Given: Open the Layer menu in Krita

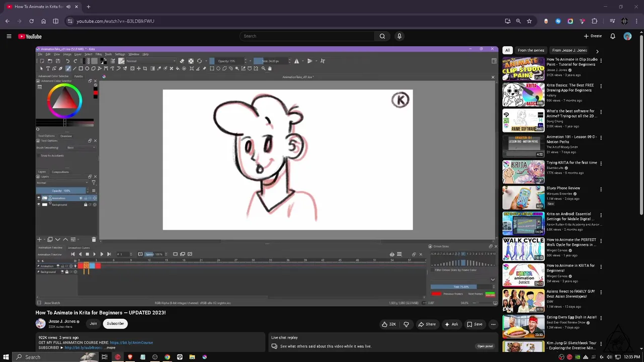Looking at the screenshot, I should pyautogui.click(x=78, y=54).
